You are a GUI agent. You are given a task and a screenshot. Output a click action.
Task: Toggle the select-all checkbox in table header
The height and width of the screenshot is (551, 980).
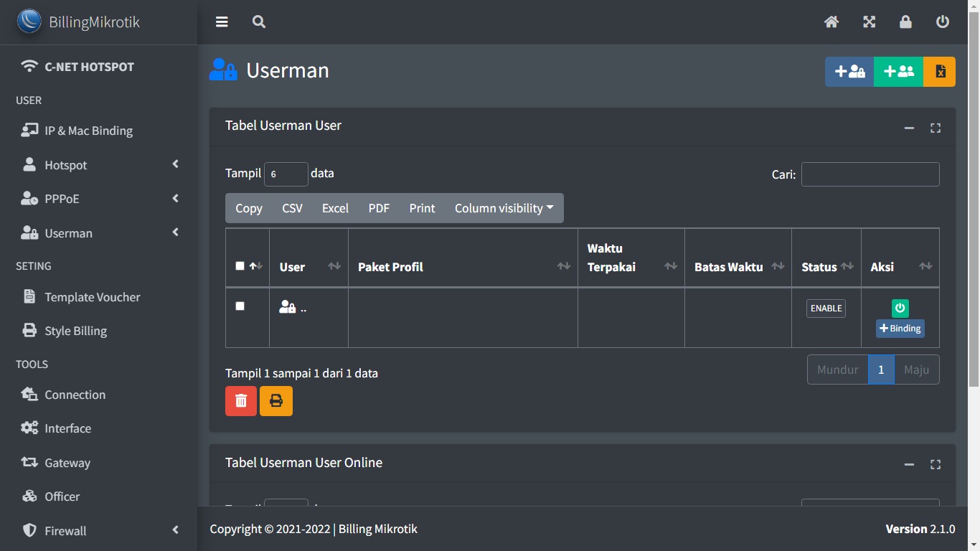(x=240, y=266)
